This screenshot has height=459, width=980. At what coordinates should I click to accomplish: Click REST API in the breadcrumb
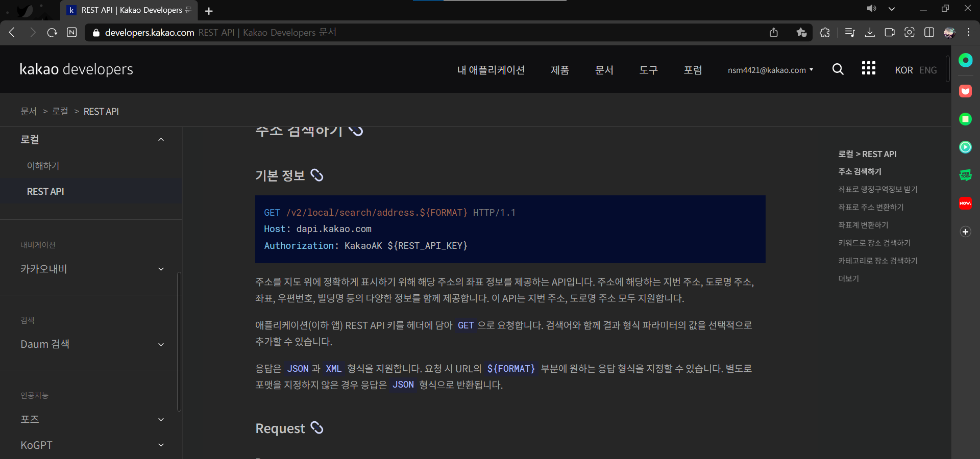101,111
